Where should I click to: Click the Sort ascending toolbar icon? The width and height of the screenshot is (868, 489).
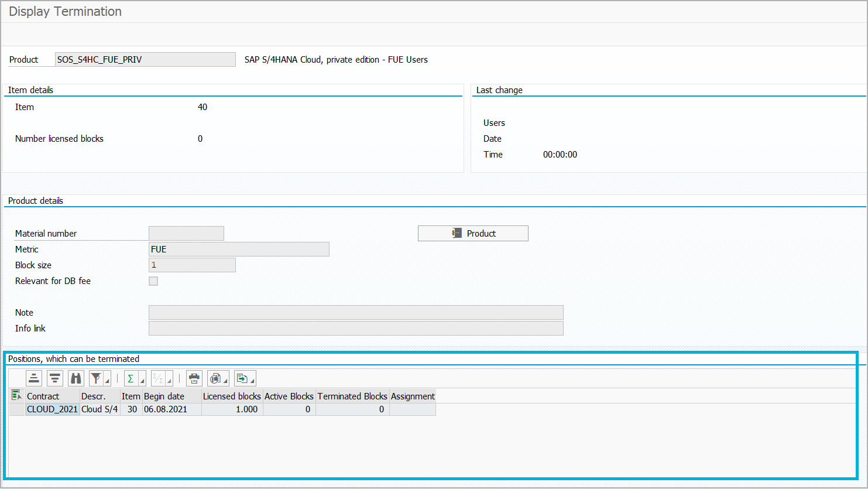pos(34,378)
